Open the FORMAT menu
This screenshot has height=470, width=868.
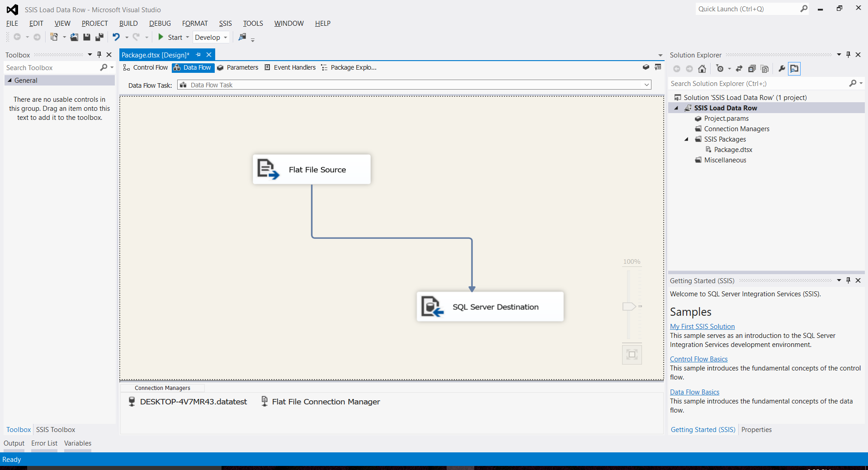click(x=195, y=24)
